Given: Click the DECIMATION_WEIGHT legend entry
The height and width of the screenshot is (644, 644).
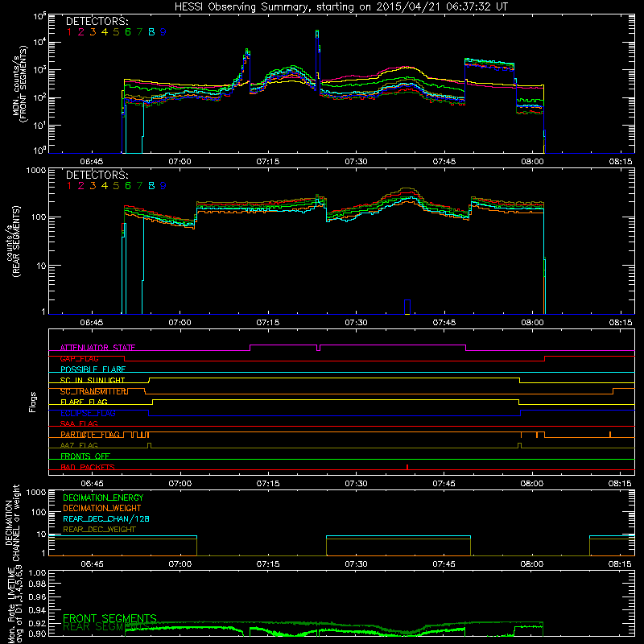Looking at the screenshot, I should tap(102, 509).
